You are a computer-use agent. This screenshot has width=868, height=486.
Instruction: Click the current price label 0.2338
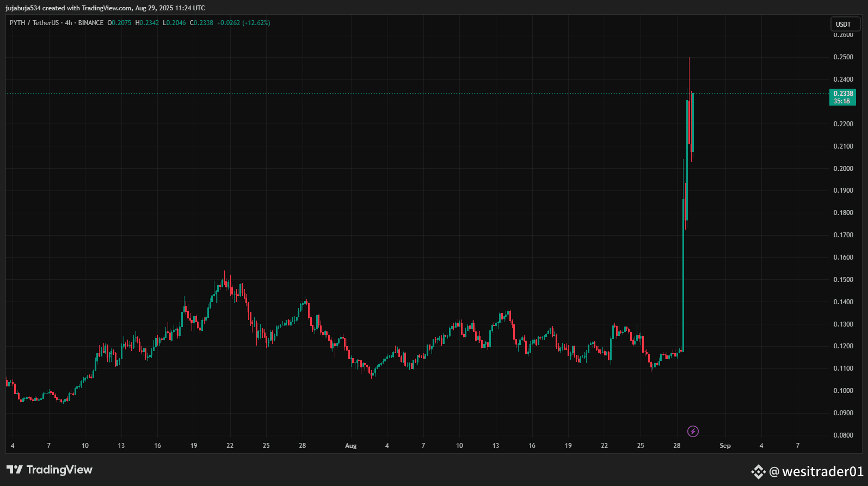pyautogui.click(x=842, y=94)
